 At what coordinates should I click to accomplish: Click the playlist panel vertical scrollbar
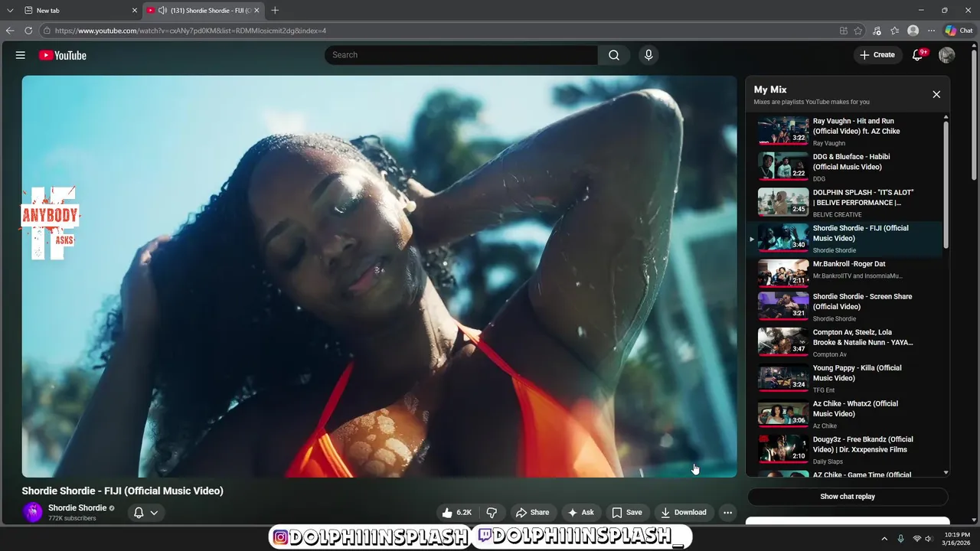tap(946, 184)
